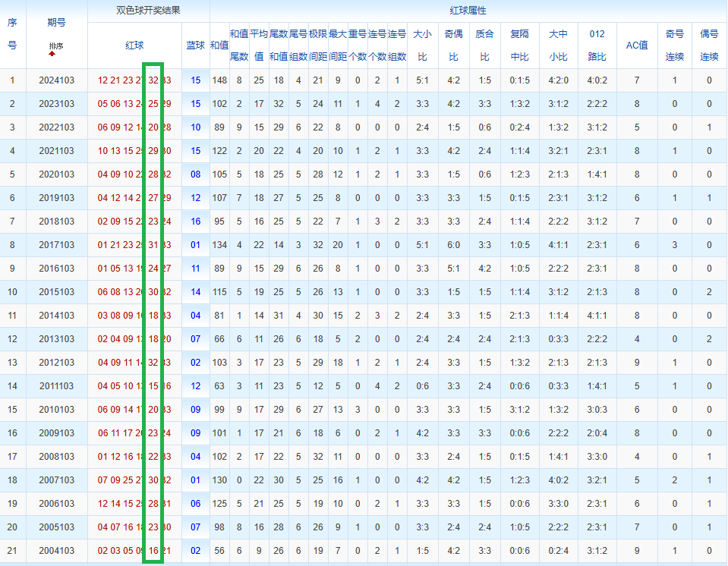
Task: Click sum value 63 in row 2011103
Action: click(x=219, y=386)
